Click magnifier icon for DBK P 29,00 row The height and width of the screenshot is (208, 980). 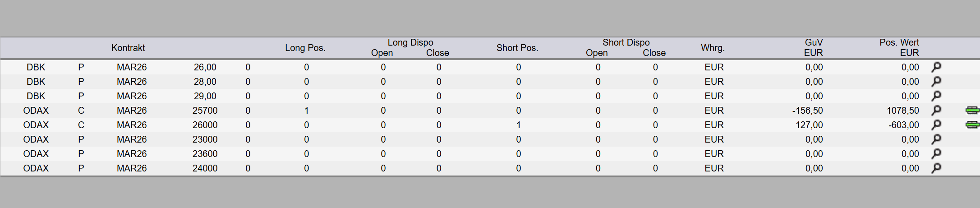click(x=936, y=96)
